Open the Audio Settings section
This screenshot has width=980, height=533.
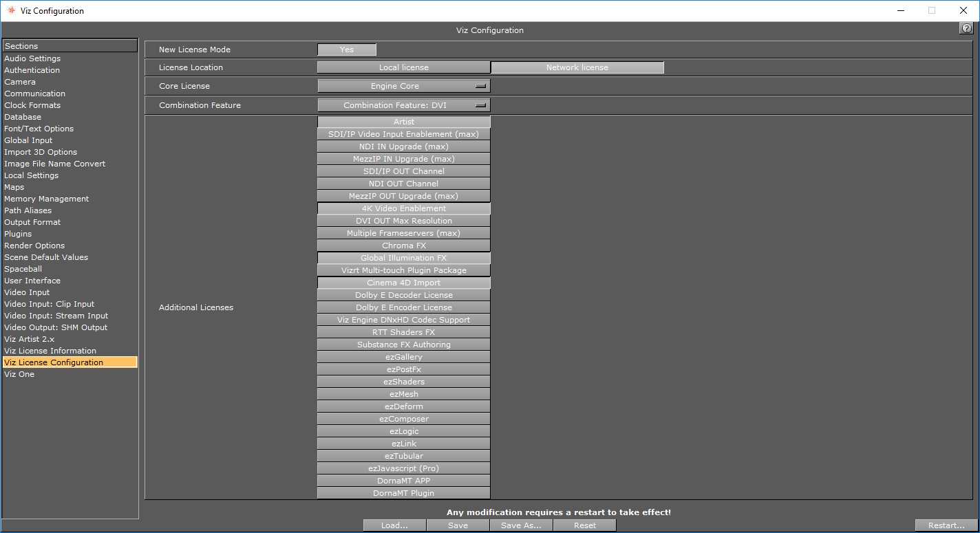70,58
